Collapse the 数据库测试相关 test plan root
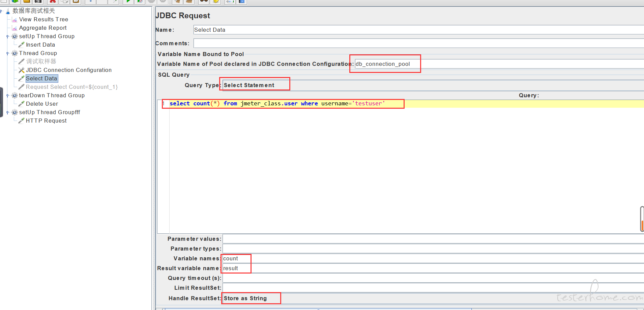This screenshot has width=644, height=310. 1,11
